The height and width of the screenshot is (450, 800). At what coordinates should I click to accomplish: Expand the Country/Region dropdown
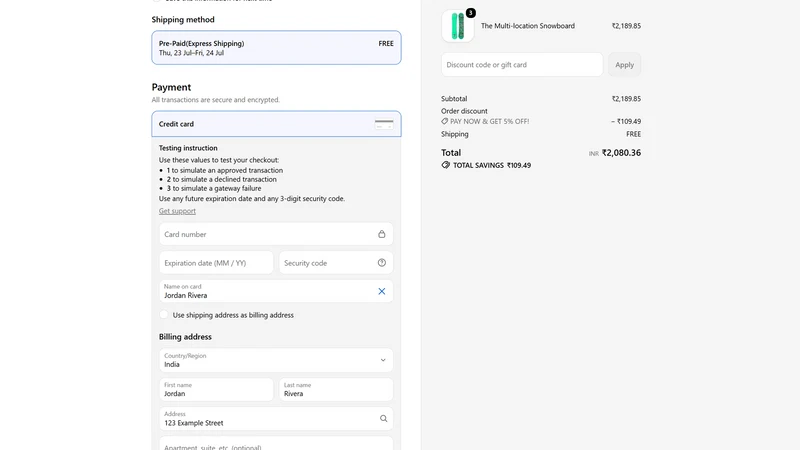point(276,360)
